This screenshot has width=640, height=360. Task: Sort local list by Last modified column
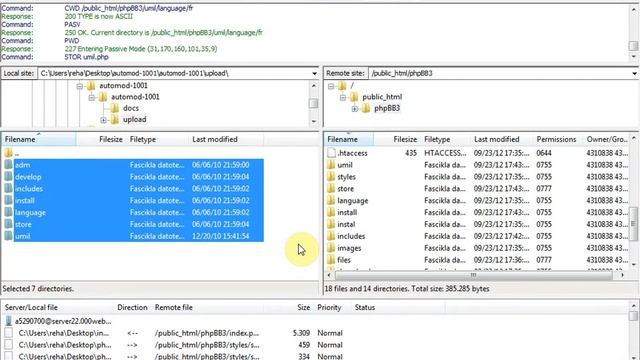pyautogui.click(x=227, y=140)
